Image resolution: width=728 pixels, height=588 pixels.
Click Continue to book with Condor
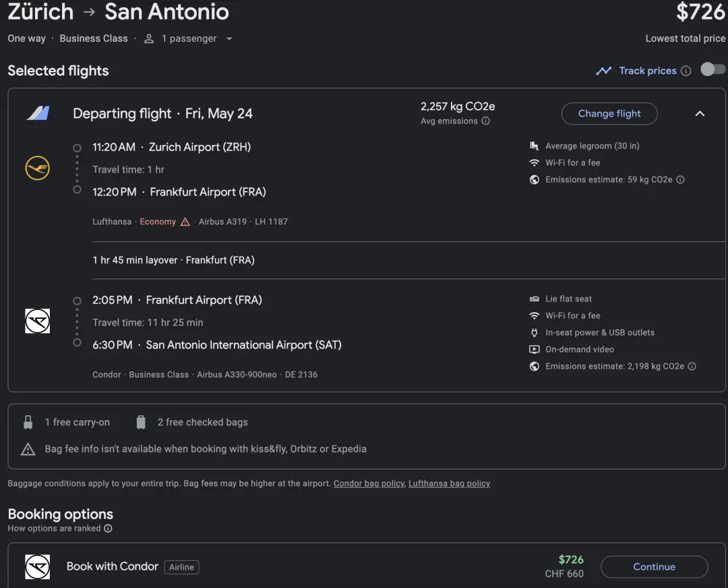pos(654,566)
